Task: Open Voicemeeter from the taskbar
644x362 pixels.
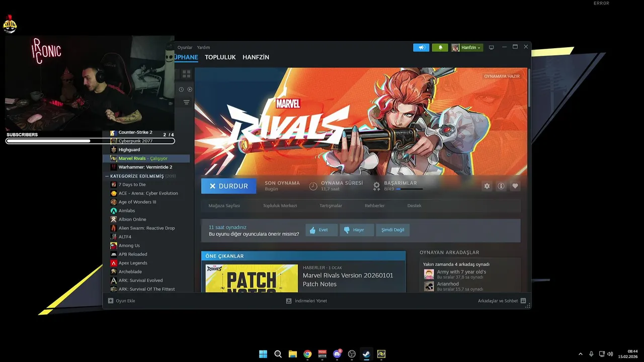Action: [x=323, y=354]
